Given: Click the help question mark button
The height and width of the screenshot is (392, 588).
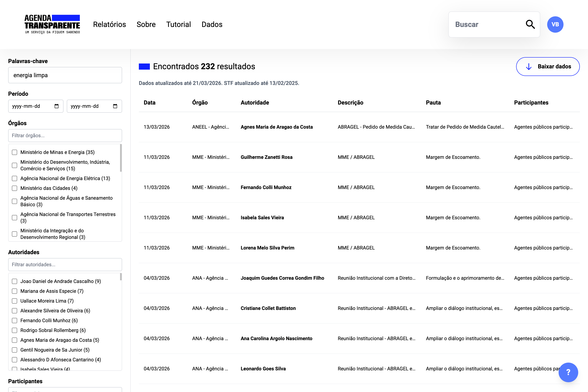Looking at the screenshot, I should pos(568,372).
